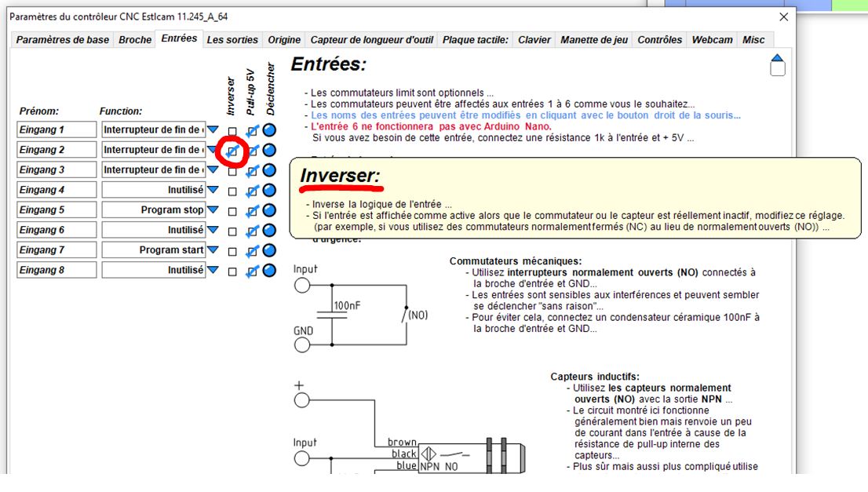Click the blue trigger circle for Eingang 2
The width and height of the screenshot is (868, 492).
[x=269, y=150]
